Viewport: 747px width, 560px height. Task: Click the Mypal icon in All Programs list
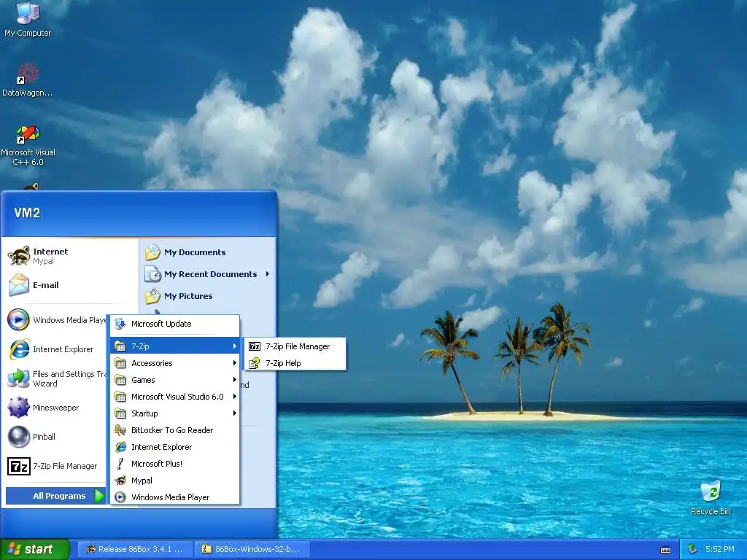(120, 481)
